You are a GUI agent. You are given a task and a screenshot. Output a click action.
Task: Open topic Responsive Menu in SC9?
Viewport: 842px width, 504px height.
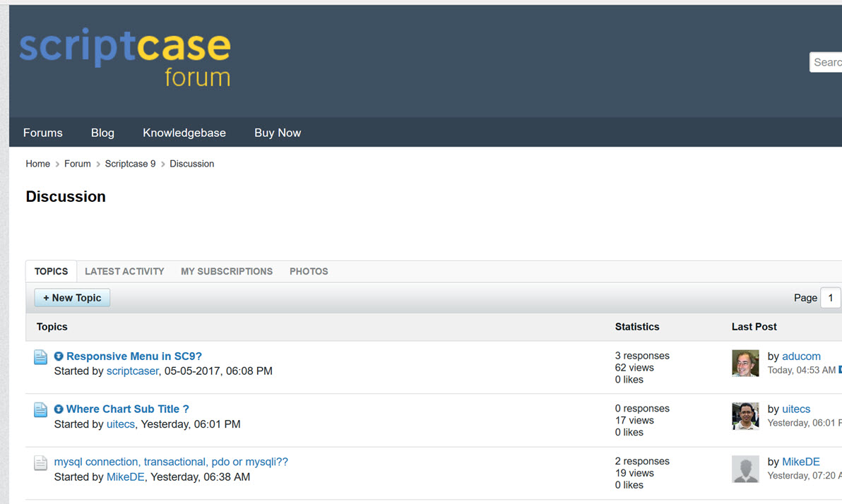(x=134, y=356)
